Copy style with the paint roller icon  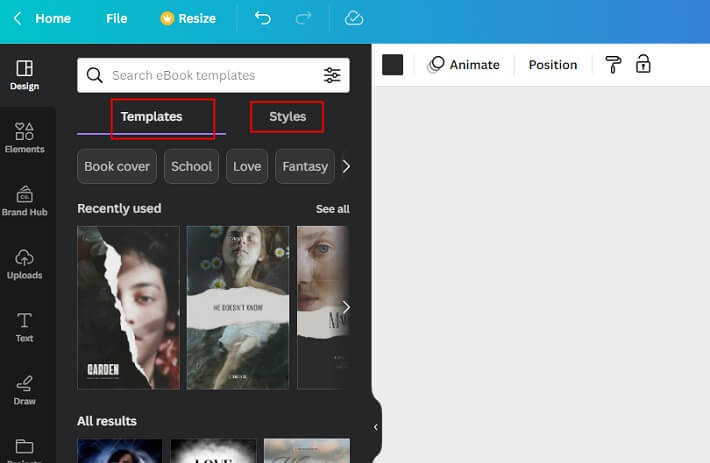(x=613, y=65)
